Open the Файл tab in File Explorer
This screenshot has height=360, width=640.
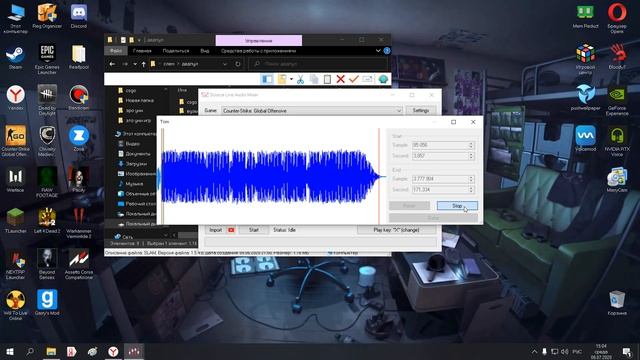coord(116,51)
